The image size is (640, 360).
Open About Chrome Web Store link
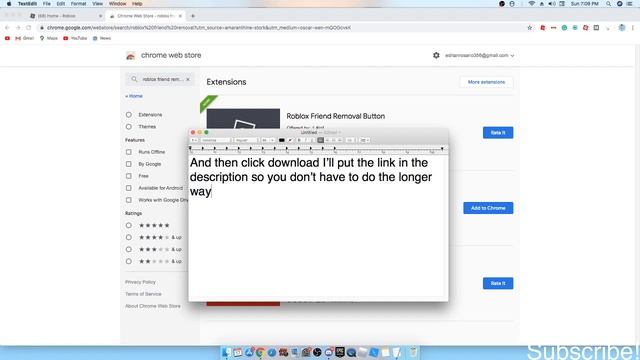coord(153,306)
